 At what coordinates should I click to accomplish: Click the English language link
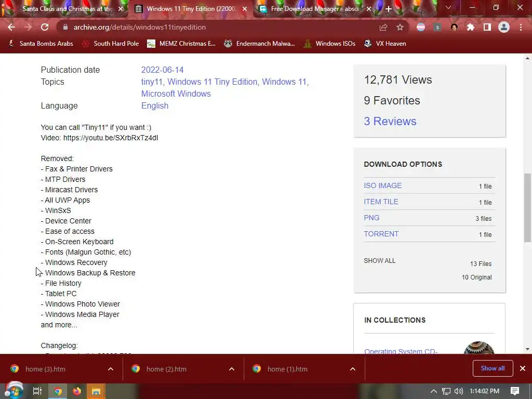pos(155,106)
